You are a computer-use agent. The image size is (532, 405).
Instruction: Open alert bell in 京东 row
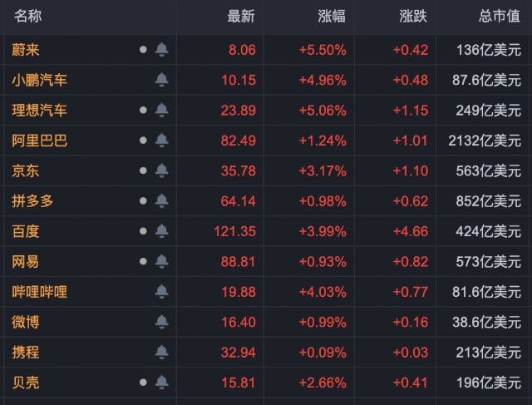(162, 170)
